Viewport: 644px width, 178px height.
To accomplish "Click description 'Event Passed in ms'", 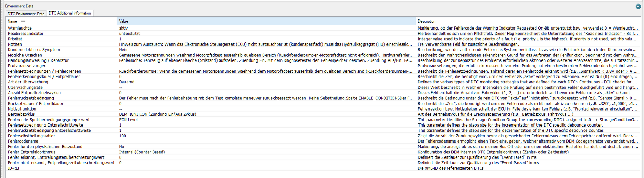I will click(x=478, y=163).
